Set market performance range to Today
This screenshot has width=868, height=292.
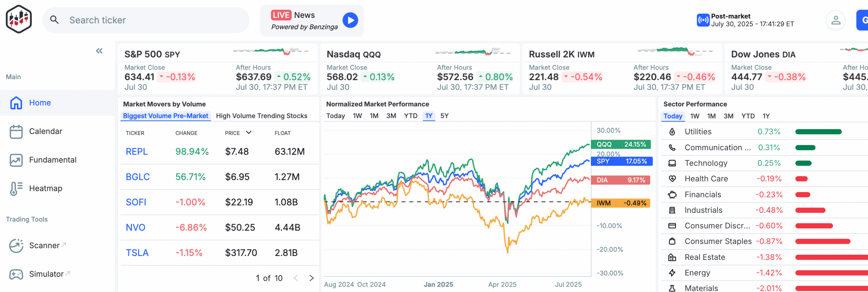pos(335,116)
